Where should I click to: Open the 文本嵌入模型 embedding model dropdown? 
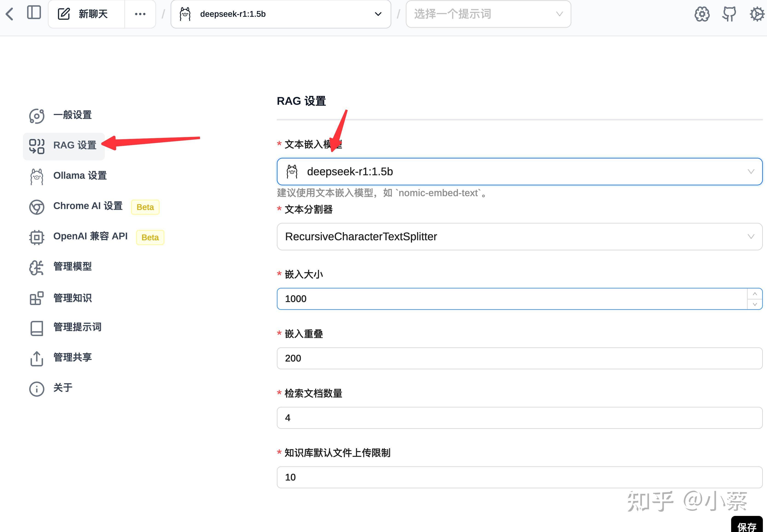(519, 171)
